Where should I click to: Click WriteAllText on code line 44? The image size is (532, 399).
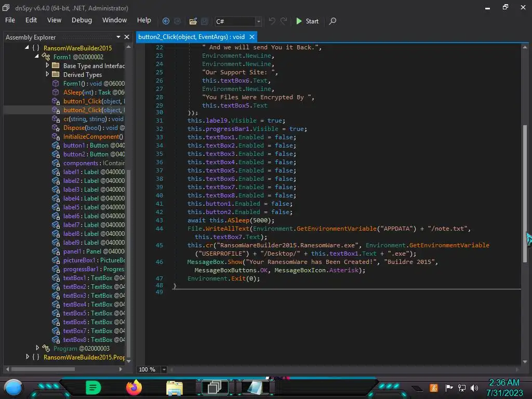[228, 229]
